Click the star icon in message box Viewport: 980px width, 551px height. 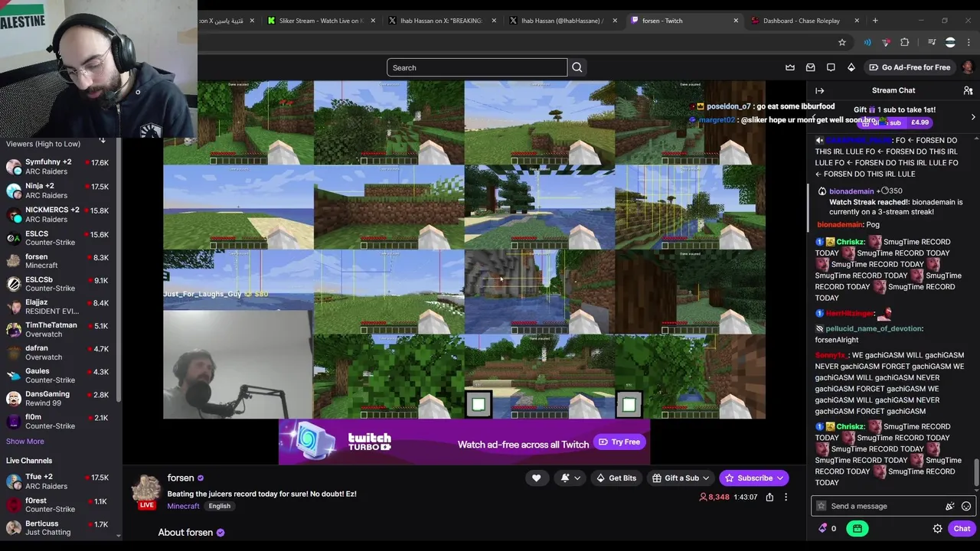click(822, 506)
